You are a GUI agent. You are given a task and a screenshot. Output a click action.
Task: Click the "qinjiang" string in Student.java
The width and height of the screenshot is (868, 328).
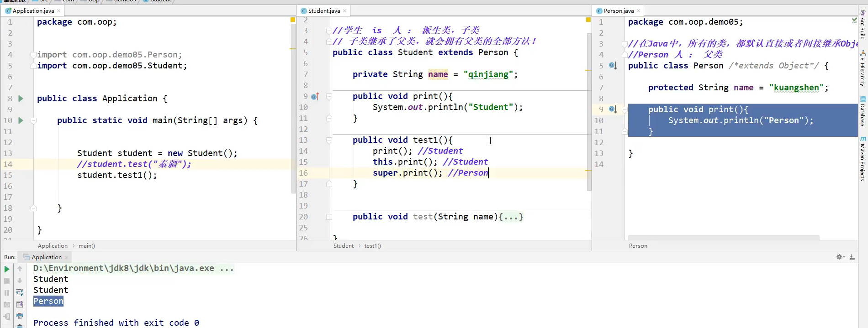point(488,74)
